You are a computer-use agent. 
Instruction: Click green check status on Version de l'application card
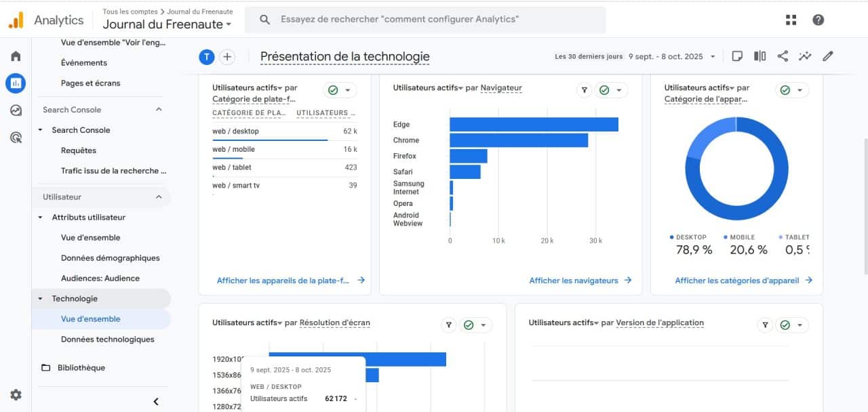785,325
